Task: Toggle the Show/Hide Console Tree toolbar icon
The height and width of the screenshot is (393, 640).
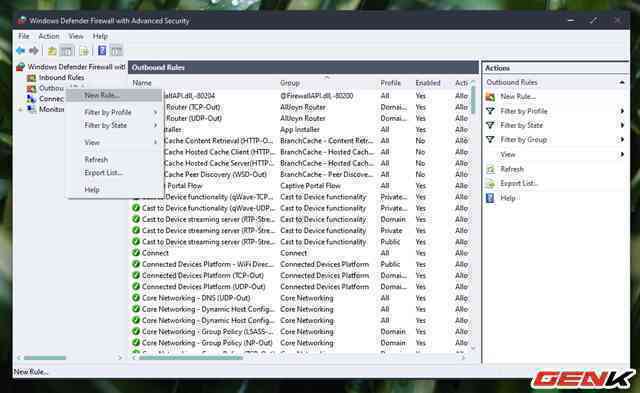Action: point(66,51)
